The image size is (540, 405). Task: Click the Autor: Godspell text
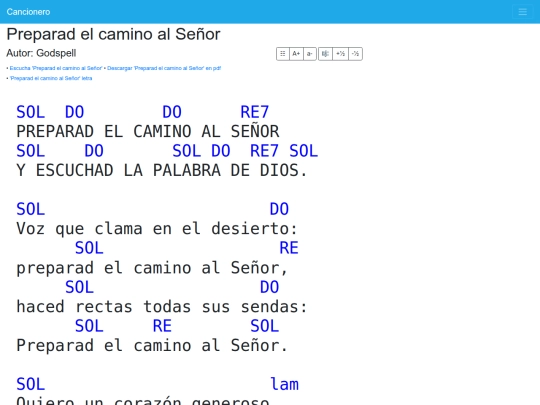[x=41, y=53]
